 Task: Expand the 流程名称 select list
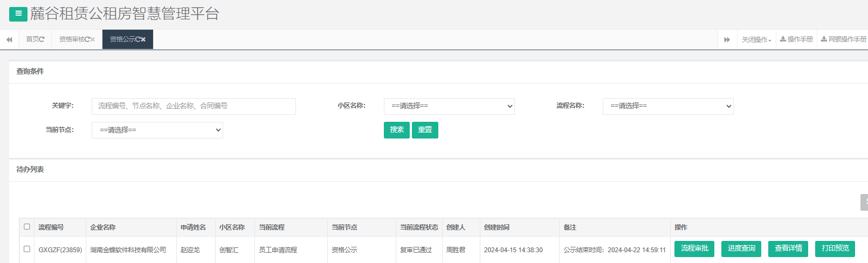[x=668, y=106]
